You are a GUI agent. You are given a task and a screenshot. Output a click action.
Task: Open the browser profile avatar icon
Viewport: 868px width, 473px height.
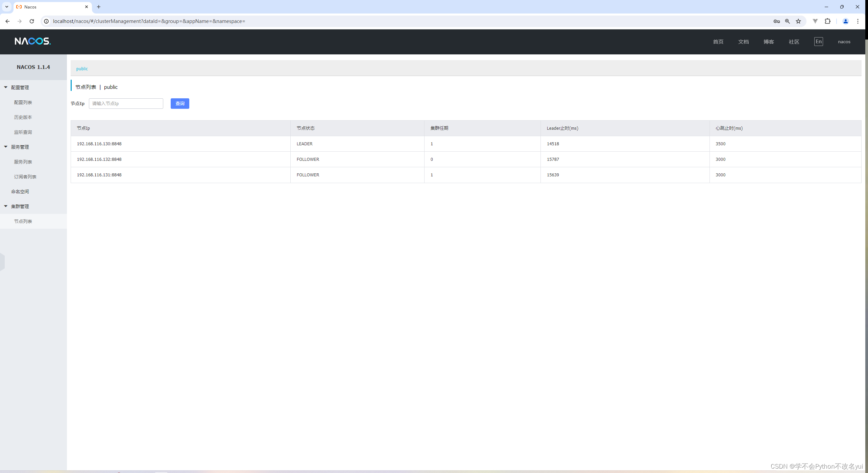(845, 21)
